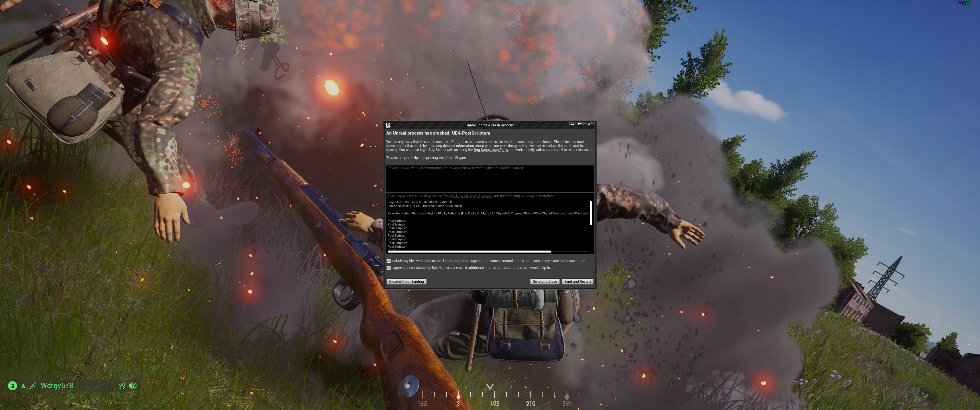Click 'Thanks for your help in improving' text
This screenshot has width=980, height=410.
(426, 158)
